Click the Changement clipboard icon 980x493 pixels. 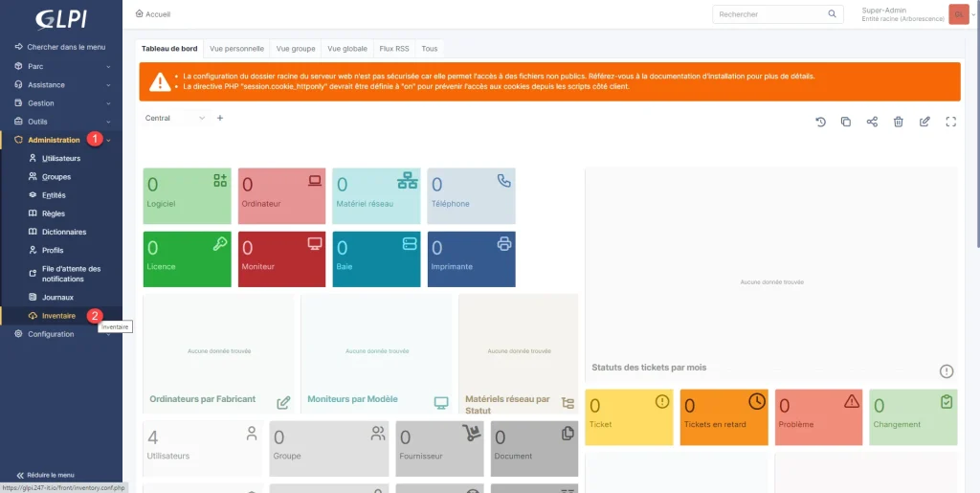tap(947, 402)
